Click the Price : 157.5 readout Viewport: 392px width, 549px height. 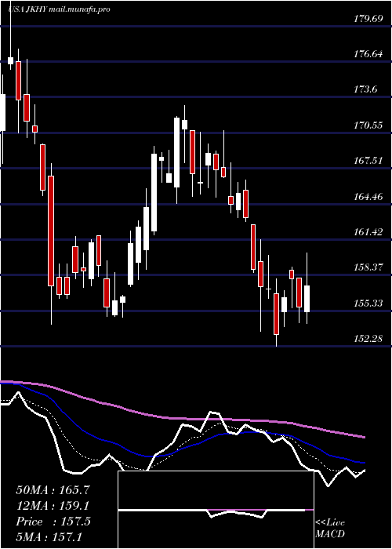point(53,522)
